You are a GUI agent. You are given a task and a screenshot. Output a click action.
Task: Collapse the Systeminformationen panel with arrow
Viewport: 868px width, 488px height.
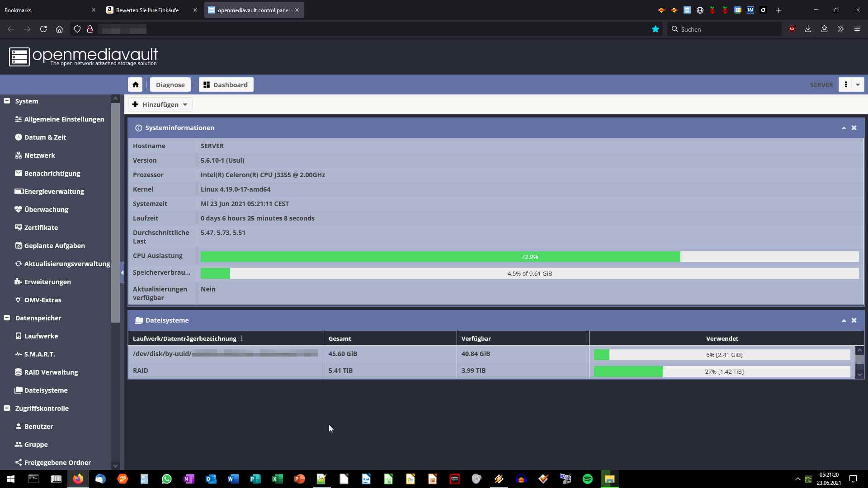tap(844, 128)
